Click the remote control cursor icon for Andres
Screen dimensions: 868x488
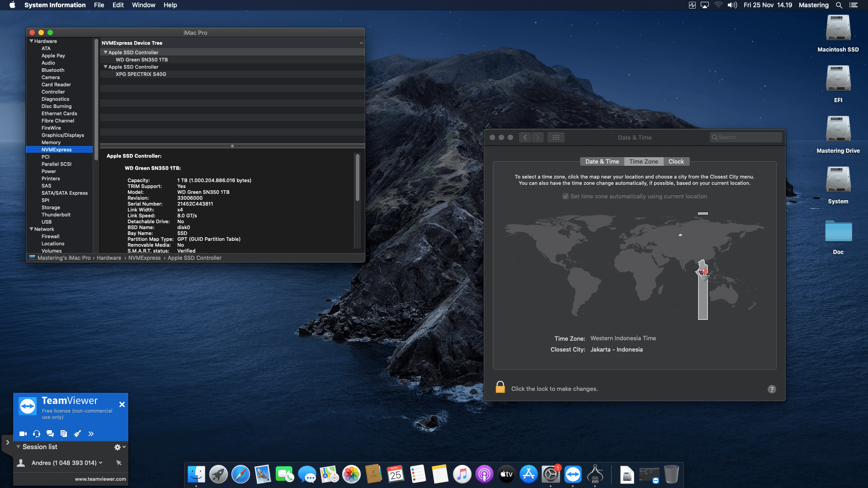[x=119, y=463]
